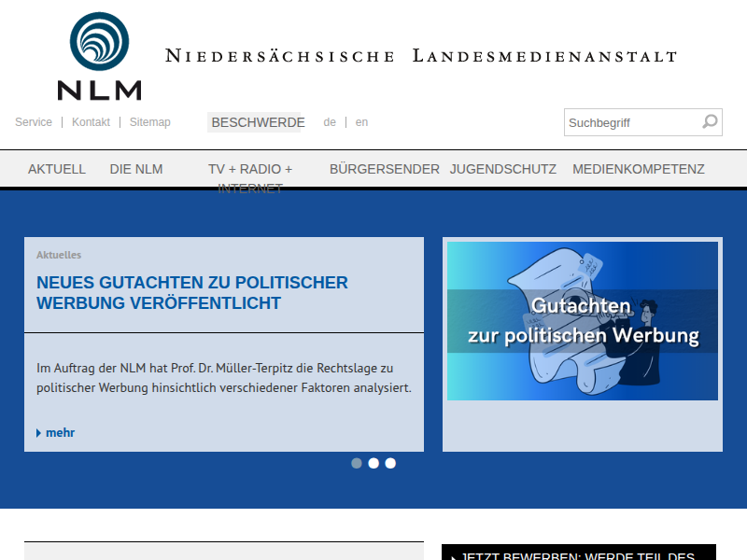Click the Suchbegriff search field
The height and width of the screenshot is (560, 747).
(631, 122)
